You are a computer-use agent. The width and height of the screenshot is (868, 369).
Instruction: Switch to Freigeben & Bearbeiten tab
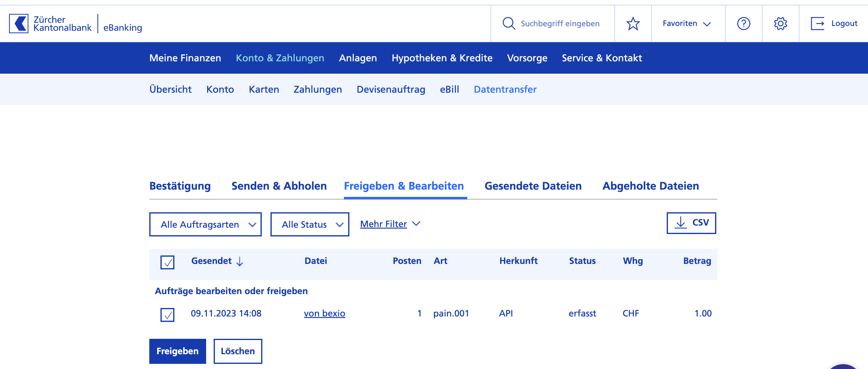[x=404, y=186]
